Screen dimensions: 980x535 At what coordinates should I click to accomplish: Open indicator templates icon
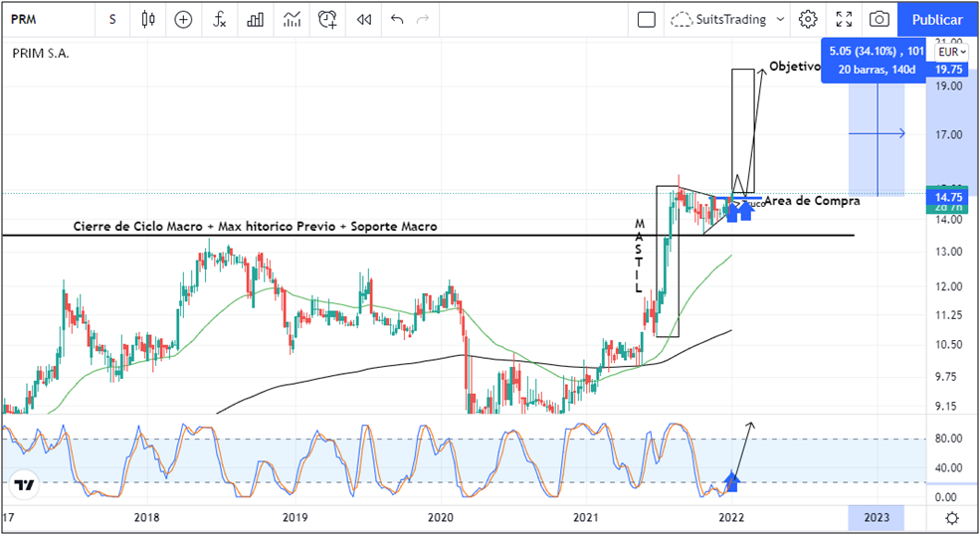[x=292, y=19]
